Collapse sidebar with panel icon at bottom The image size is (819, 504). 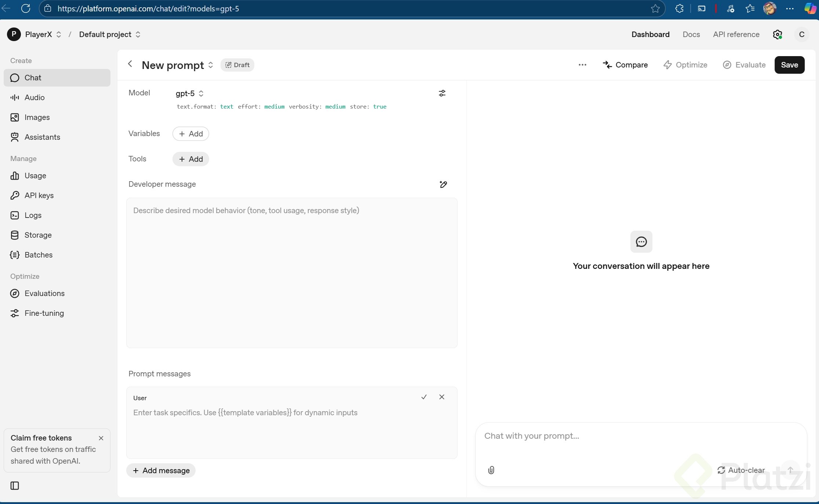point(15,486)
